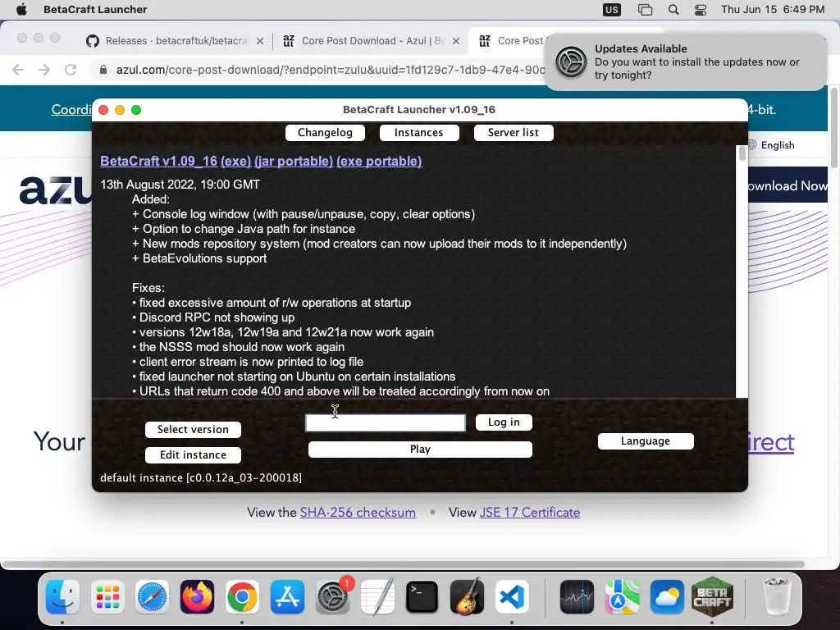Open Weather app in the dock
Screen dimensions: 840x630
click(x=667, y=597)
